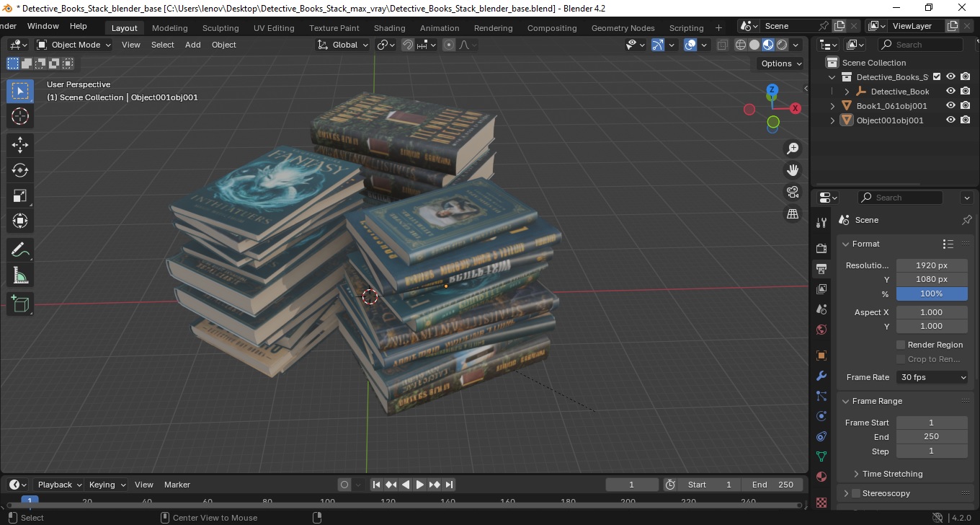Switch to Sculpting workspace tab

220,28
